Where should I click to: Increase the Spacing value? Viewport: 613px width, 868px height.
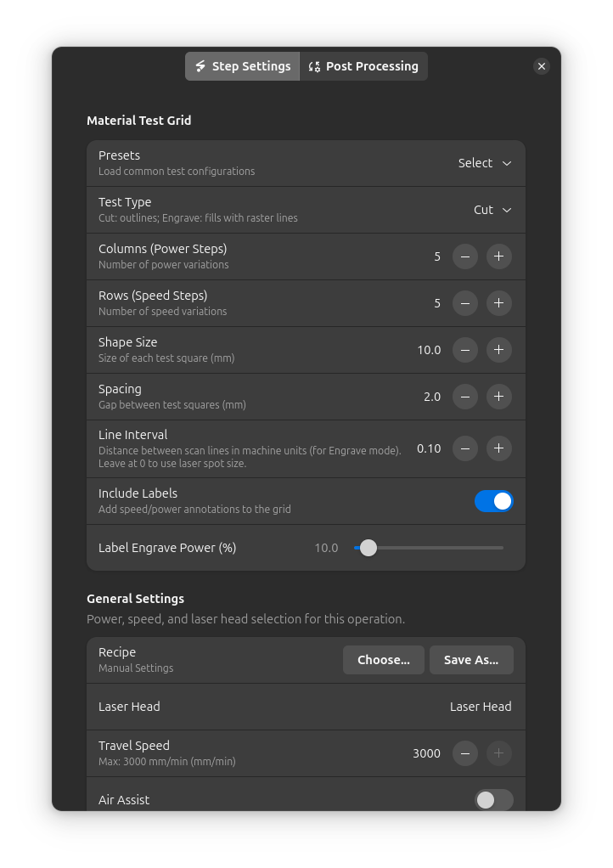pos(498,397)
